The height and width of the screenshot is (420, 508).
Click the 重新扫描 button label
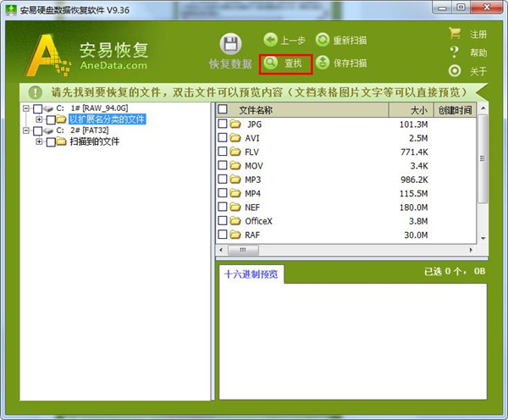[x=351, y=40]
